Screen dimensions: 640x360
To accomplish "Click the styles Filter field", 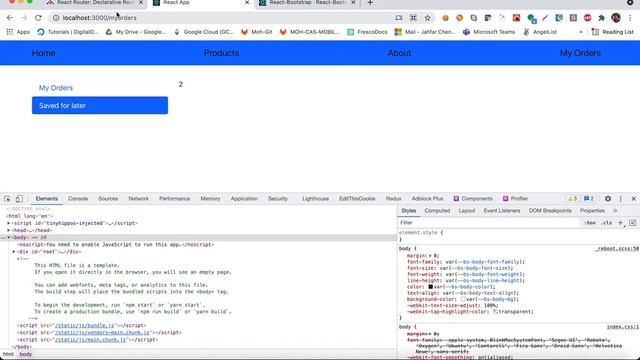I will pyautogui.click(x=489, y=223).
